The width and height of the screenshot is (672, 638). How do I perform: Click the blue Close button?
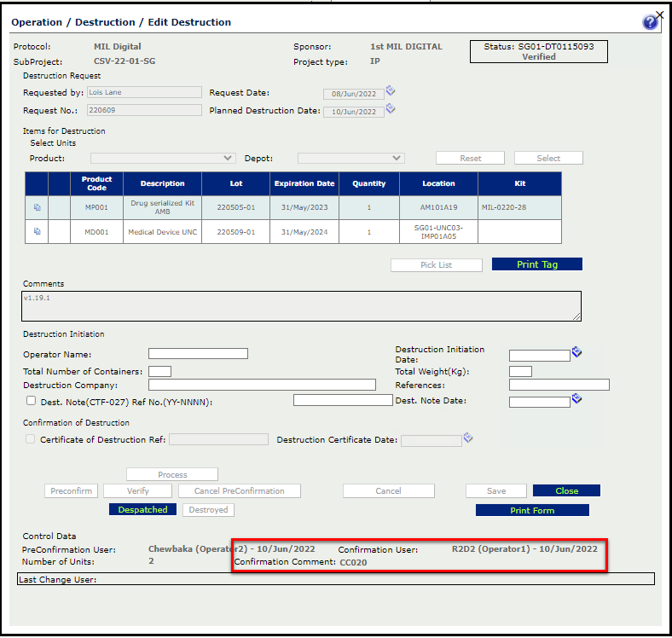[x=566, y=490]
